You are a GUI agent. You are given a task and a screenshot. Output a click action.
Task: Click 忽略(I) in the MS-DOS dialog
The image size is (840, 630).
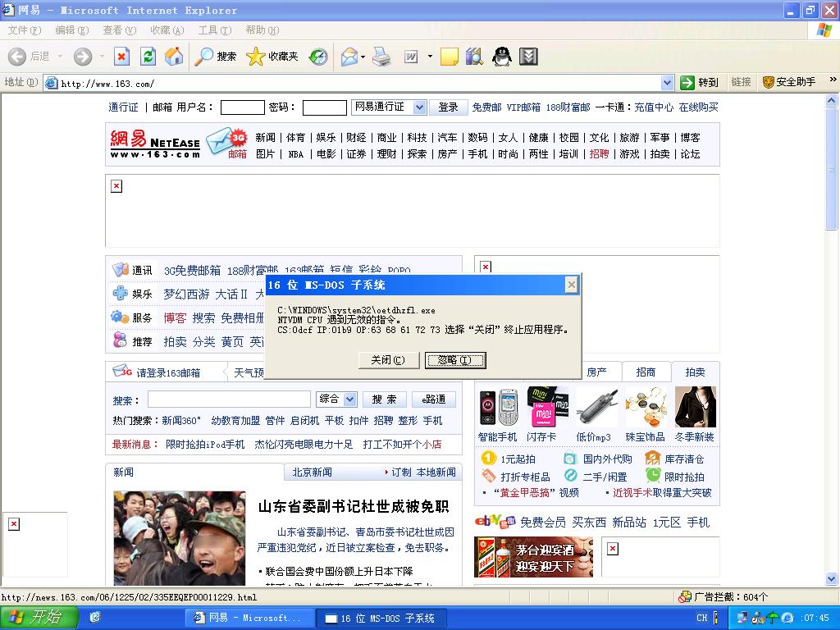(454, 360)
